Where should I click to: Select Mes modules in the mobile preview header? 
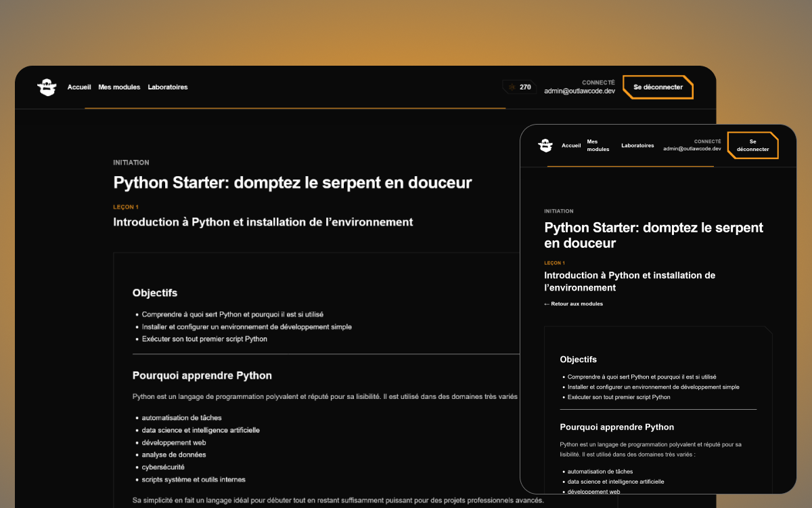(598, 146)
